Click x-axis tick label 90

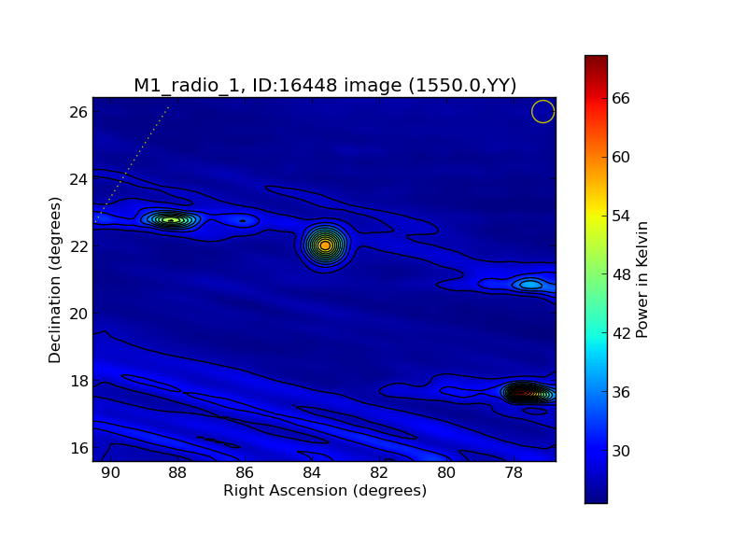(110, 473)
